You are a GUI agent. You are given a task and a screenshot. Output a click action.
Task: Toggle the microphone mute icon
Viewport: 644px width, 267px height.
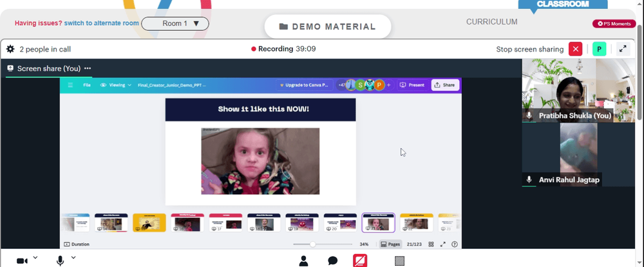[60, 261]
